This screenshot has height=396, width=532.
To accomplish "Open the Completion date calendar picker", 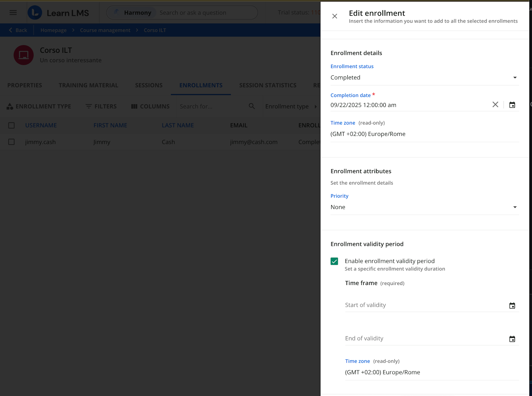I will tap(512, 105).
